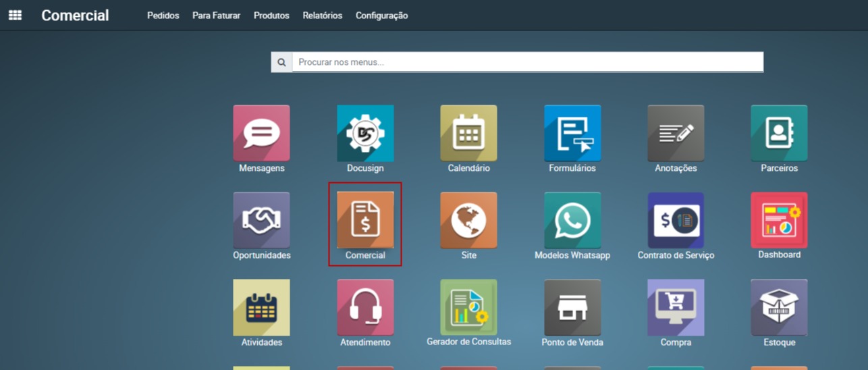Open the Anotações notes app

click(676, 134)
